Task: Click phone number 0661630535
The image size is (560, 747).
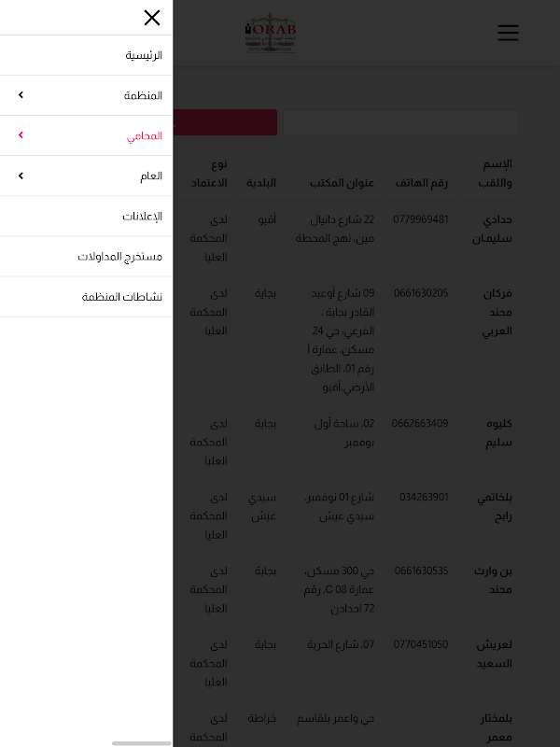Action: click(x=421, y=571)
